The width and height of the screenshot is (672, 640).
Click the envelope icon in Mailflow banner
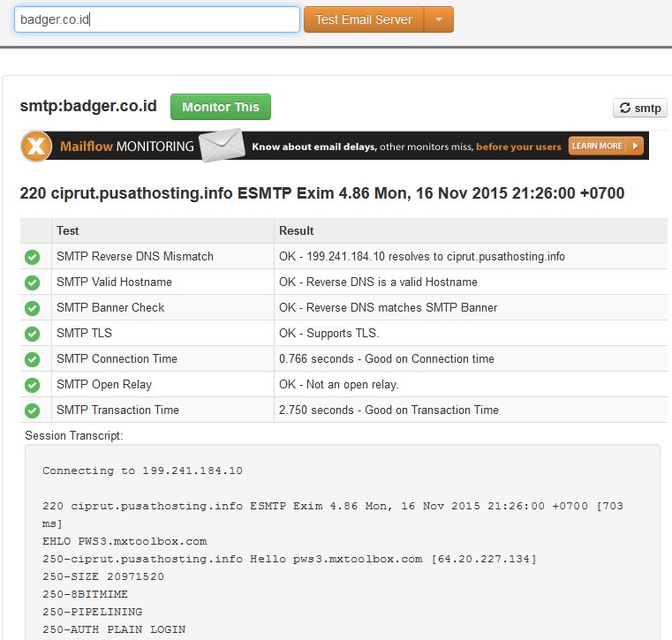pos(221,146)
